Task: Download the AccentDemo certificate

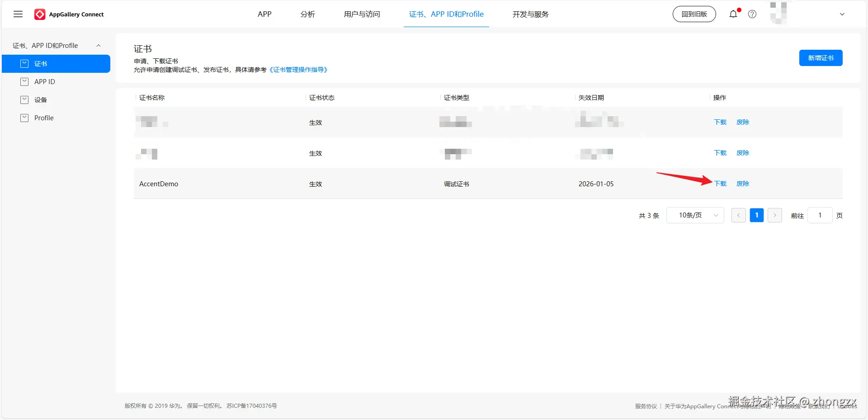Action: coord(720,184)
